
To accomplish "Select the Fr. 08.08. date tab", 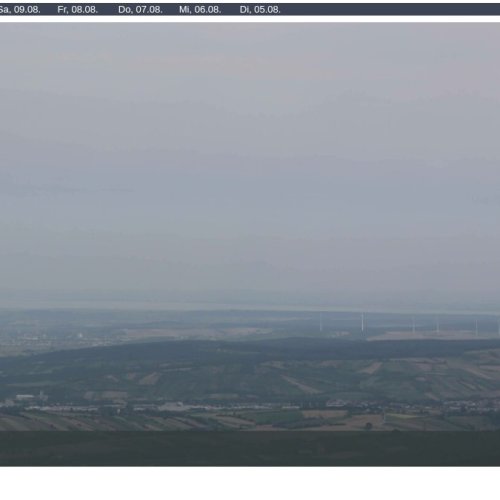I will (78, 10).
